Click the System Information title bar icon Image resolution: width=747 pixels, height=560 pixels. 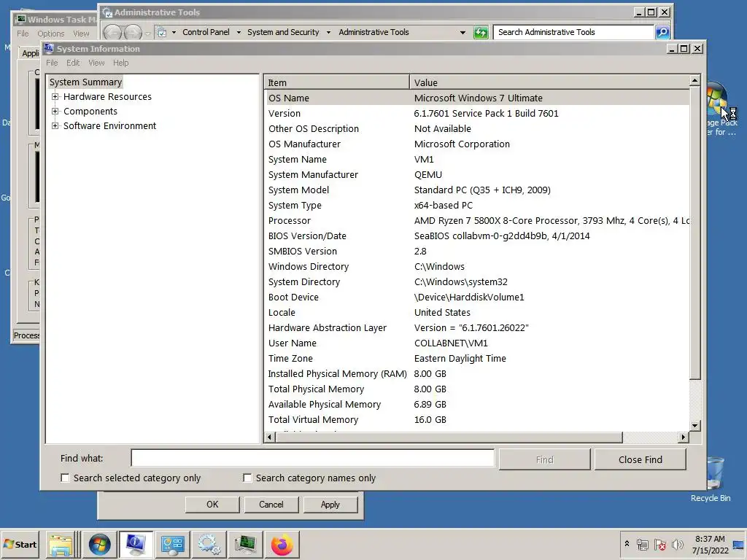[x=49, y=48]
